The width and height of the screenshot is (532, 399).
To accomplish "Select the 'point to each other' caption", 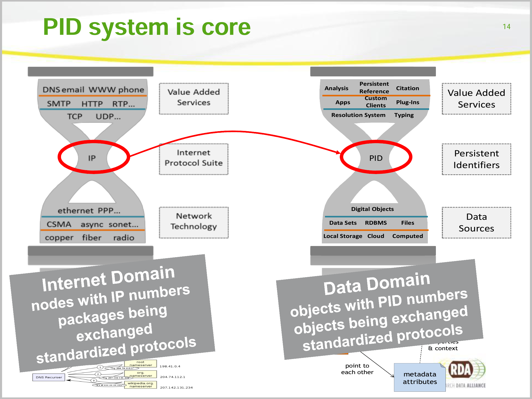I will [357, 369].
